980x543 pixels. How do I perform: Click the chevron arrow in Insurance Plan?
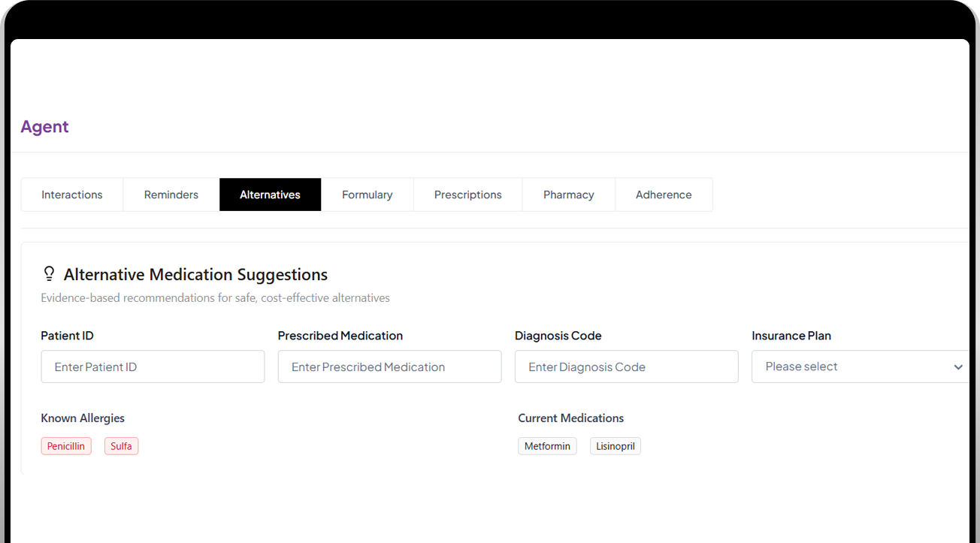[x=958, y=367]
